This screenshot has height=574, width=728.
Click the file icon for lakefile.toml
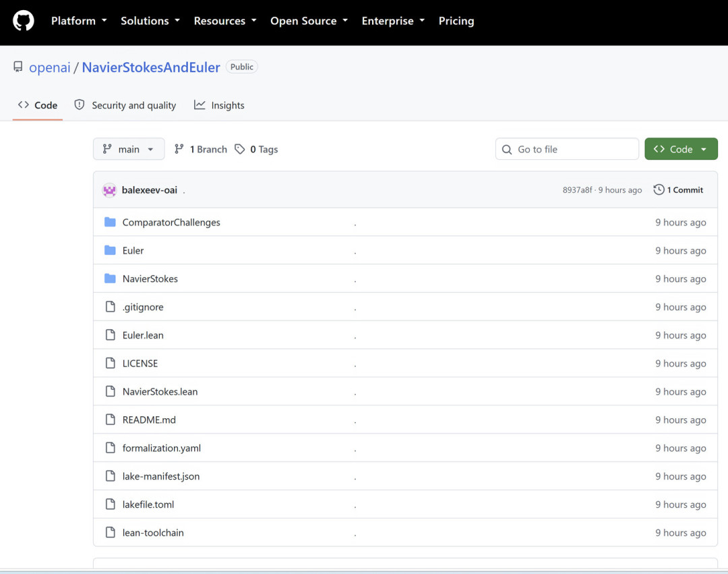[110, 504]
